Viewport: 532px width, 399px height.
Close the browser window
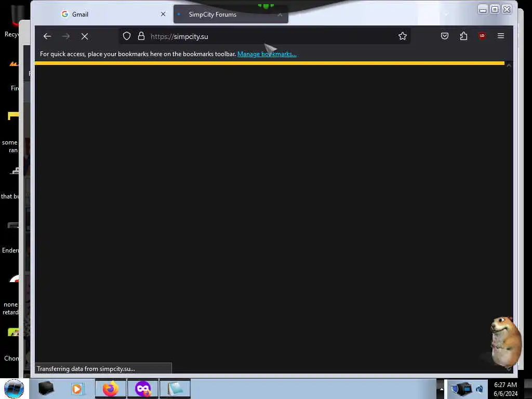coord(507,9)
